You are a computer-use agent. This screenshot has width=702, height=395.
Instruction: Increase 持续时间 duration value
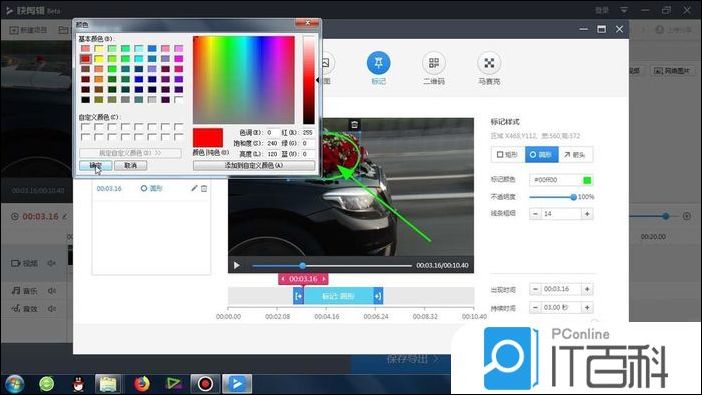tap(587, 308)
